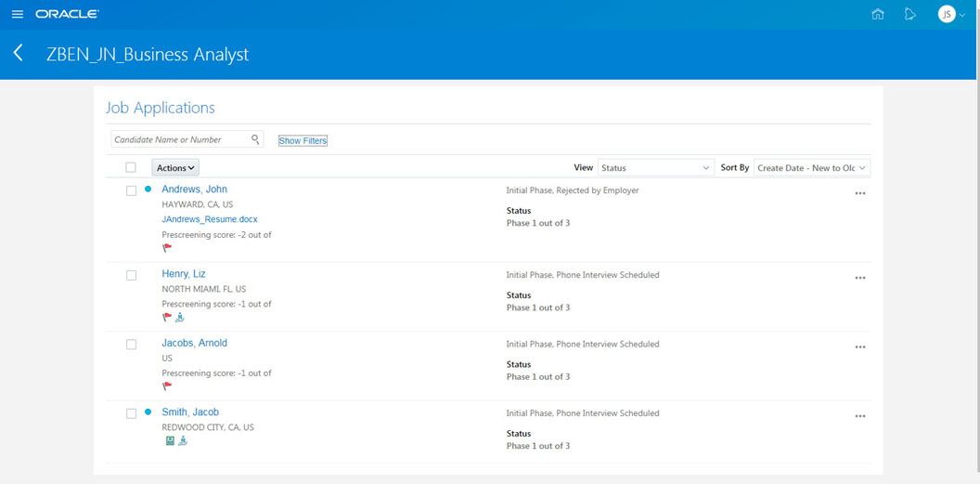Go to the Oracle home icon
Image resolution: width=980 pixels, height=484 pixels.
click(x=878, y=14)
